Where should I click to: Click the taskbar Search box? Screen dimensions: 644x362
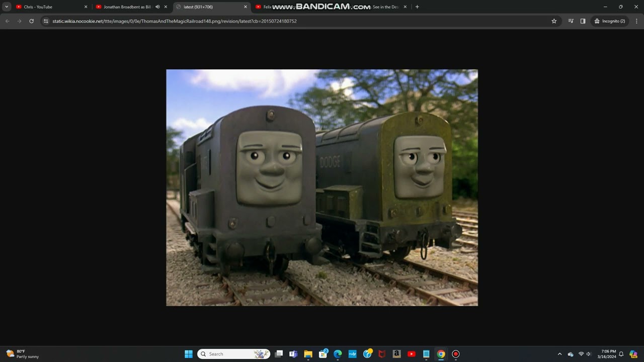[233, 354]
